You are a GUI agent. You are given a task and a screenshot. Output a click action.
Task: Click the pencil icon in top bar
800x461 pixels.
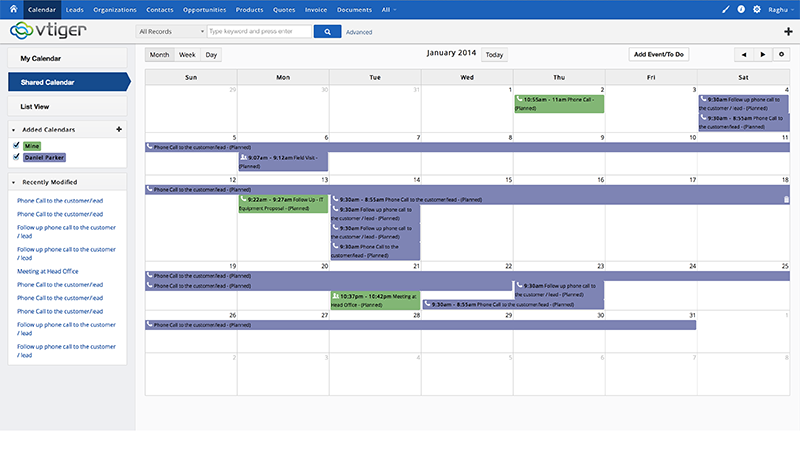(x=726, y=9)
